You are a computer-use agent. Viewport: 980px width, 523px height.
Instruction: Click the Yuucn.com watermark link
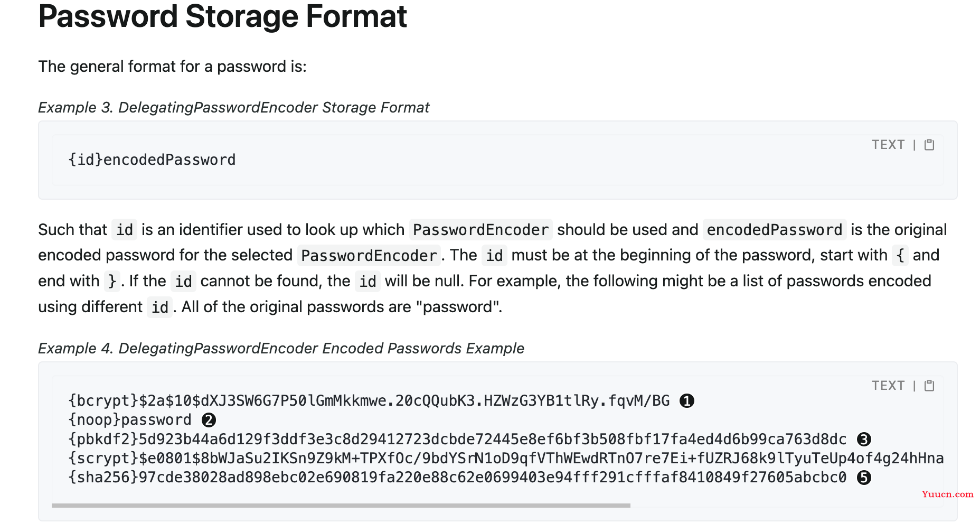tap(947, 494)
